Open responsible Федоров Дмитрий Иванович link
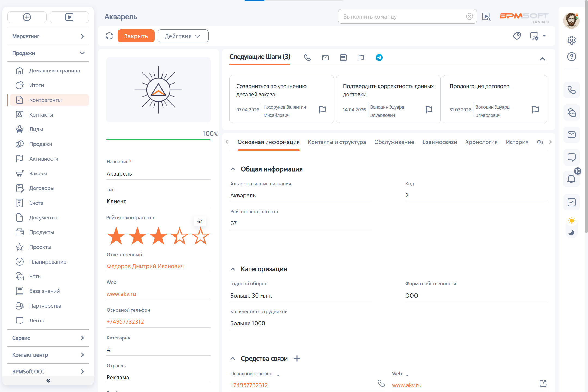Screen dimensions: 588x392 (145, 266)
